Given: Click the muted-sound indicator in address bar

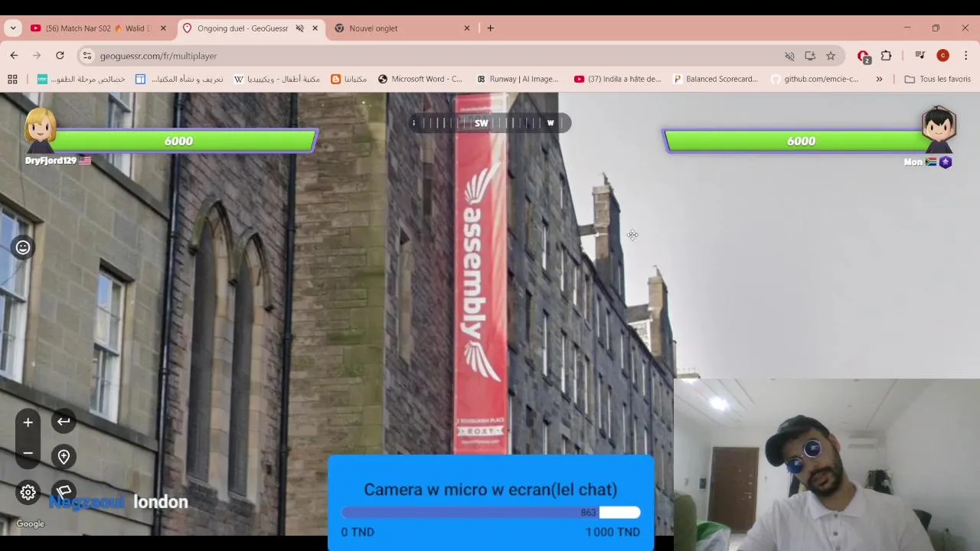Looking at the screenshot, I should click(x=789, y=56).
